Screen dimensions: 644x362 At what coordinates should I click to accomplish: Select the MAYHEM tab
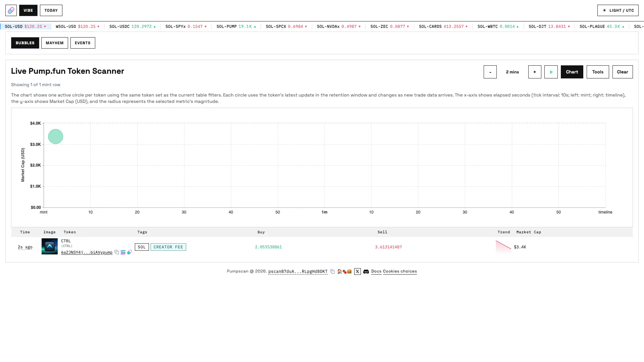[x=55, y=43]
